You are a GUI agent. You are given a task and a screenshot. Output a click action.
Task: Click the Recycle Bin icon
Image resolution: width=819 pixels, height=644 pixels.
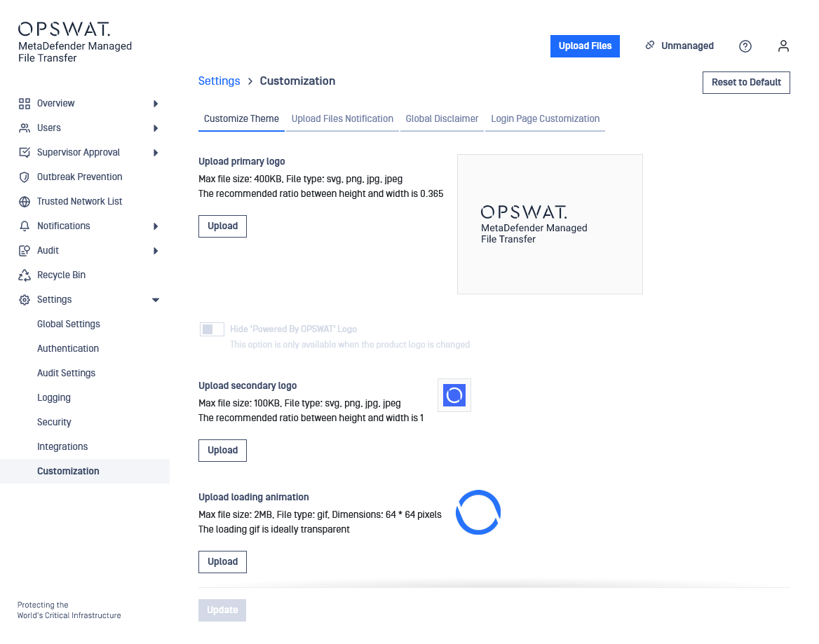[x=24, y=275]
